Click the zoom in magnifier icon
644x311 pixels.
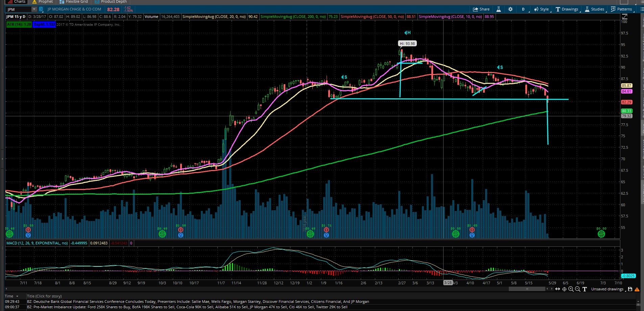(571, 289)
